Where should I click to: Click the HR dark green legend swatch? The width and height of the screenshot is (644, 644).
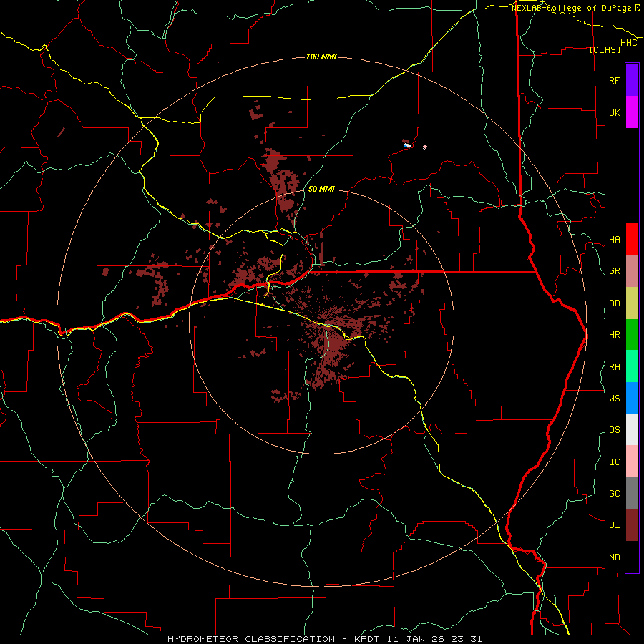click(x=632, y=335)
